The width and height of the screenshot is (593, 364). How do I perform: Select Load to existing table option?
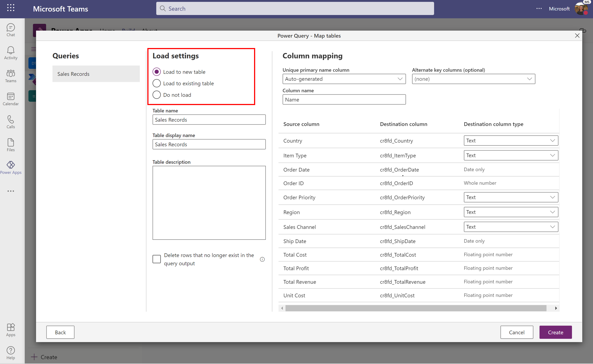[x=157, y=83]
